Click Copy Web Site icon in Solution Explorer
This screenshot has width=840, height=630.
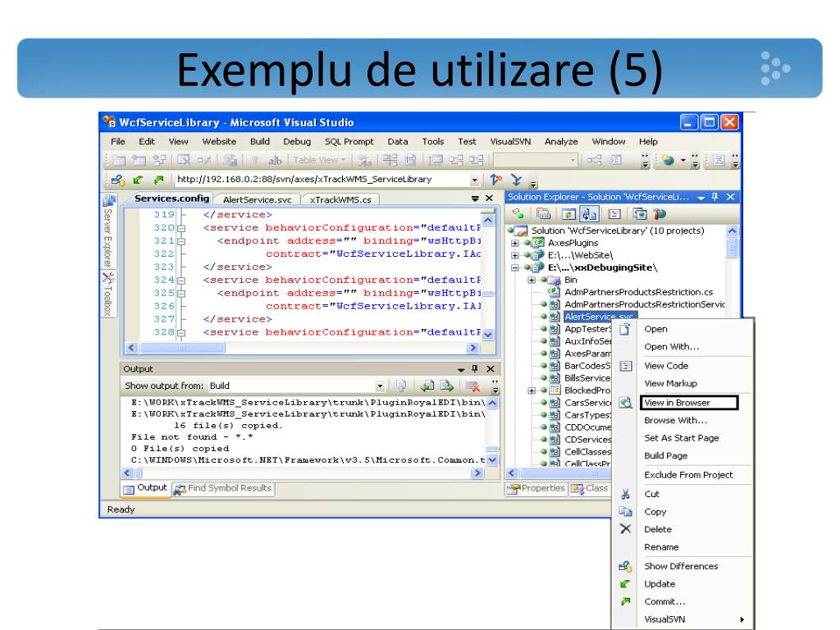coord(640,214)
